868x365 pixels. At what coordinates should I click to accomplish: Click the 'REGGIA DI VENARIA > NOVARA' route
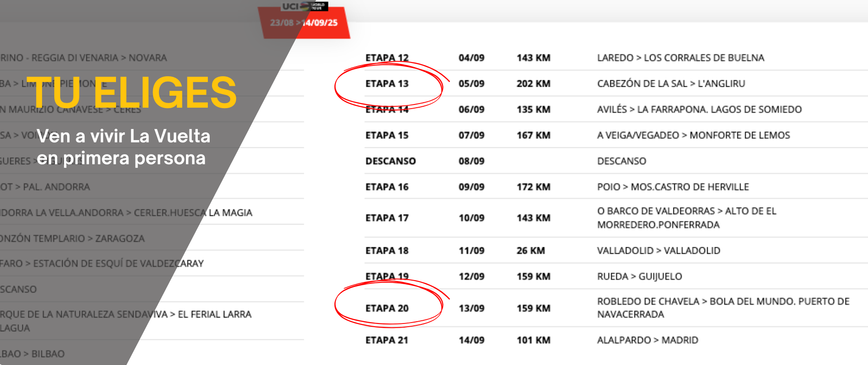tap(99, 58)
